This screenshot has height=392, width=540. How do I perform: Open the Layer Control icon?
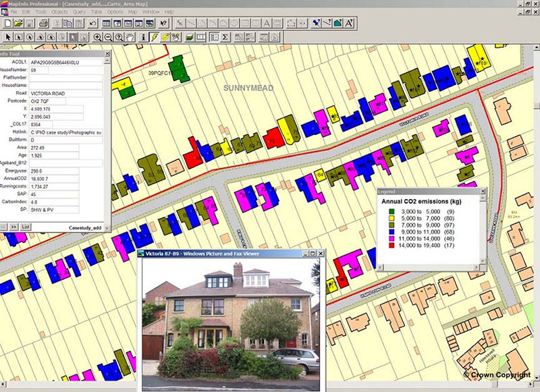pyautogui.click(x=190, y=36)
